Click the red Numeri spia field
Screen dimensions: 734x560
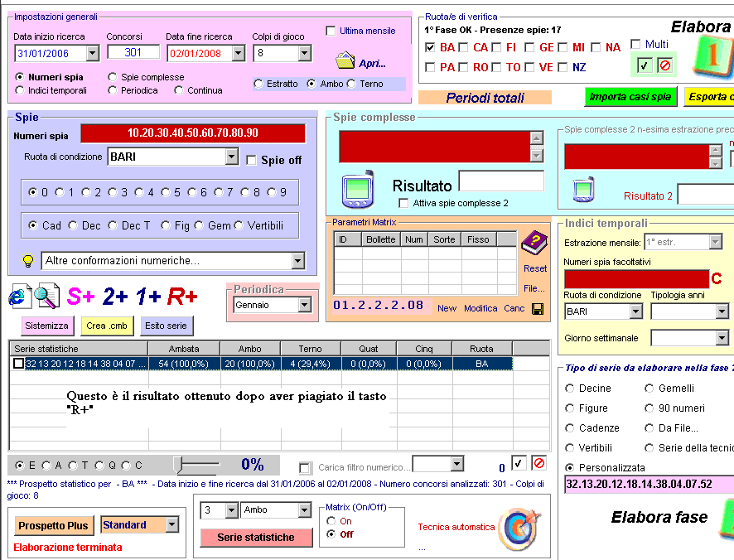193,133
